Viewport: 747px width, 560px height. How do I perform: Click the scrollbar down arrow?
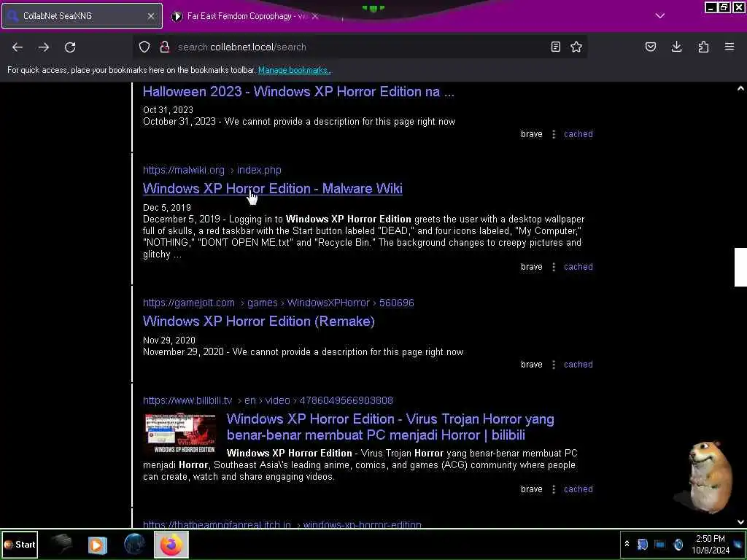740,522
